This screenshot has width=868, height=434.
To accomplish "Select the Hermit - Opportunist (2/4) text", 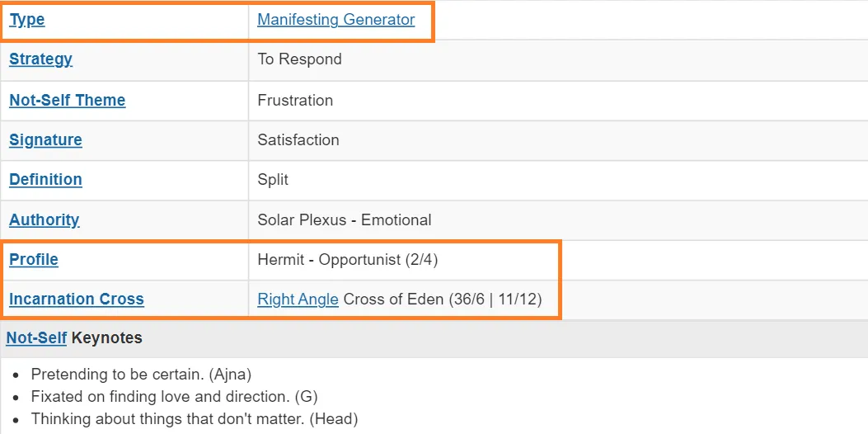I will [x=348, y=259].
